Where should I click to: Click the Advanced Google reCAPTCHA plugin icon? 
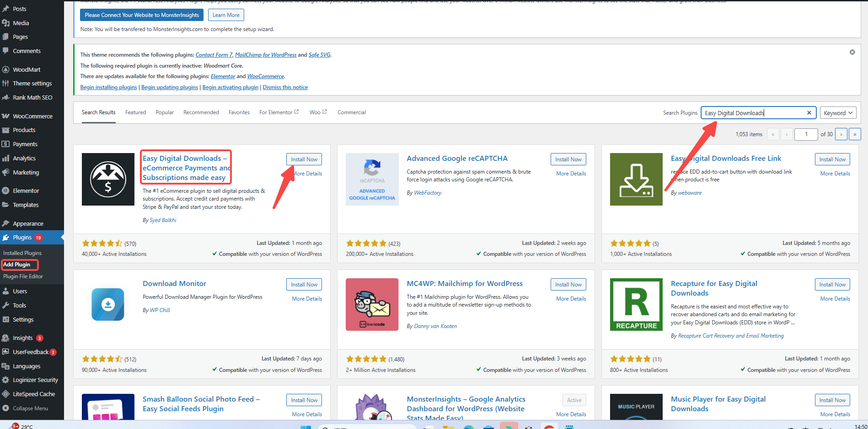tap(372, 179)
